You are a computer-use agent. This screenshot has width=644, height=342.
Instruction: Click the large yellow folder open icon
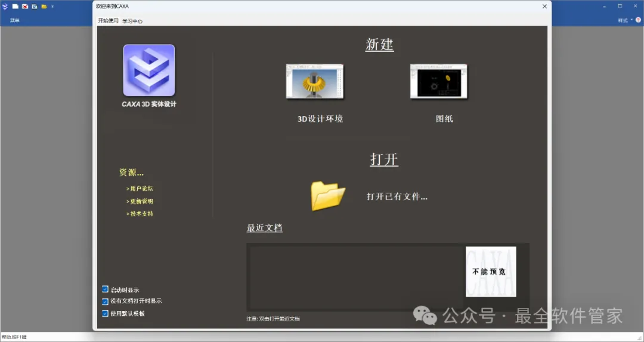point(328,196)
